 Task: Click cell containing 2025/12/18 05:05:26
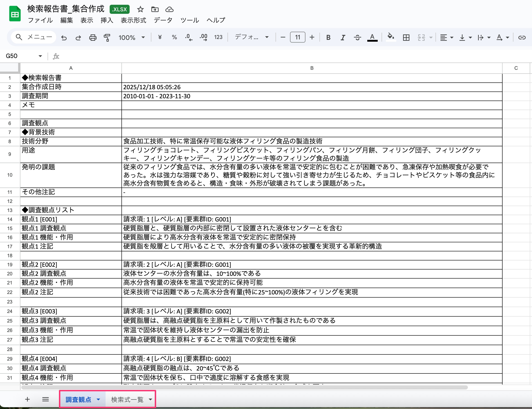pos(312,87)
